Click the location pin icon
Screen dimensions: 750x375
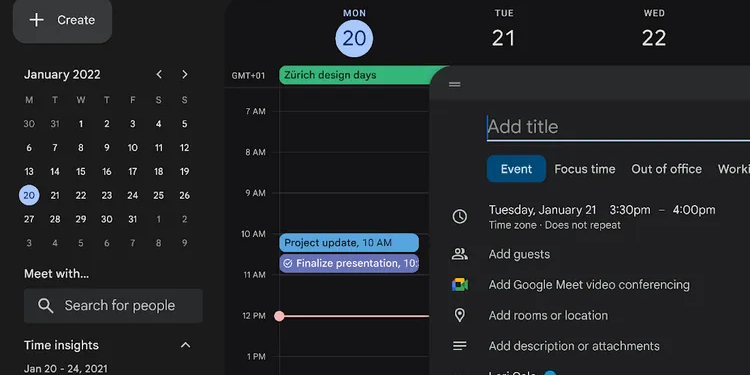[460, 315]
